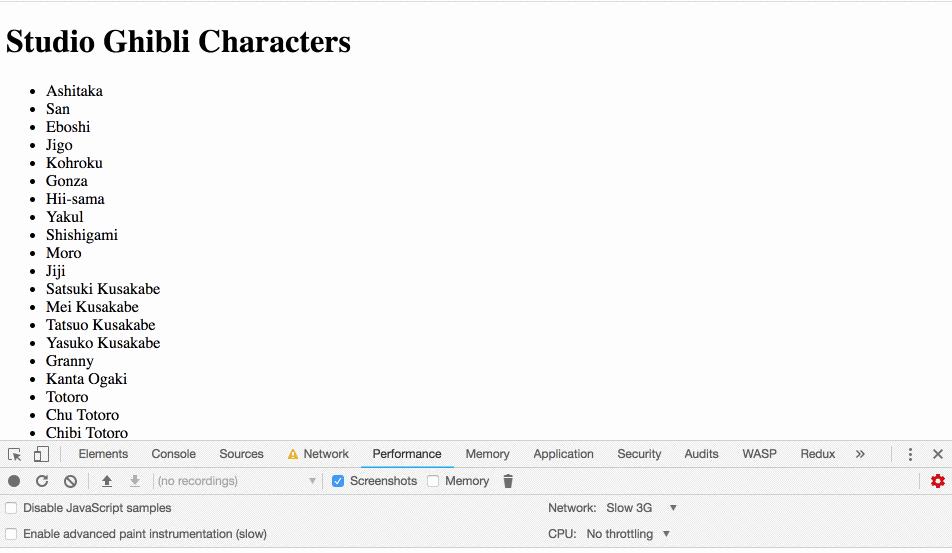
Task: Switch to the Elements tab
Action: tap(103, 454)
